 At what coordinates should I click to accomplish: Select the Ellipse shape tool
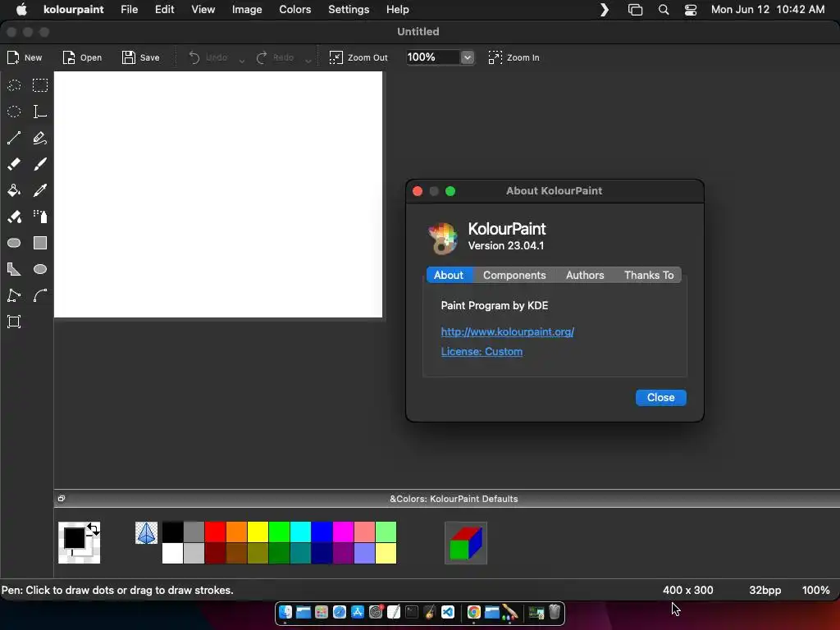40,269
